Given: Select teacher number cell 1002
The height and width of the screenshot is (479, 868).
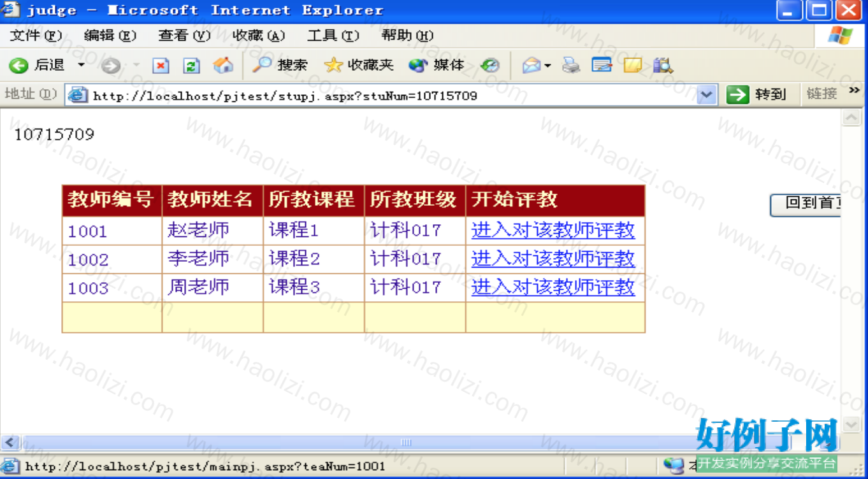Looking at the screenshot, I should click(x=112, y=259).
